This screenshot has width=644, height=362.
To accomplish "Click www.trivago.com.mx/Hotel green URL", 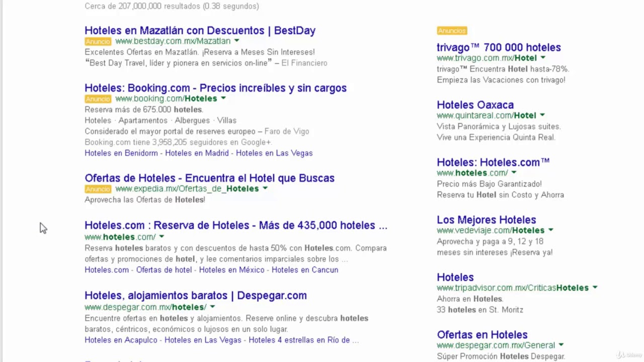I will pyautogui.click(x=487, y=58).
